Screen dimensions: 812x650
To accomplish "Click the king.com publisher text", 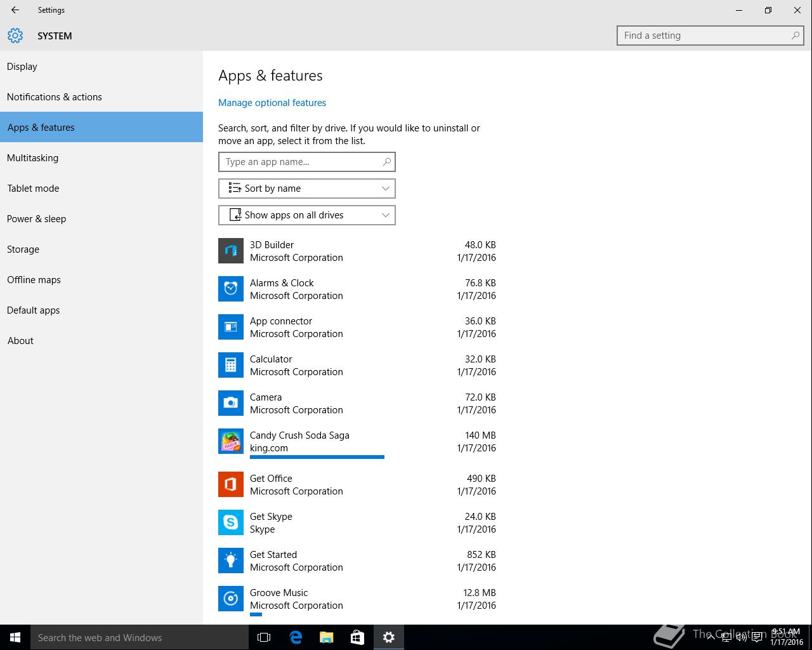I will tap(269, 448).
